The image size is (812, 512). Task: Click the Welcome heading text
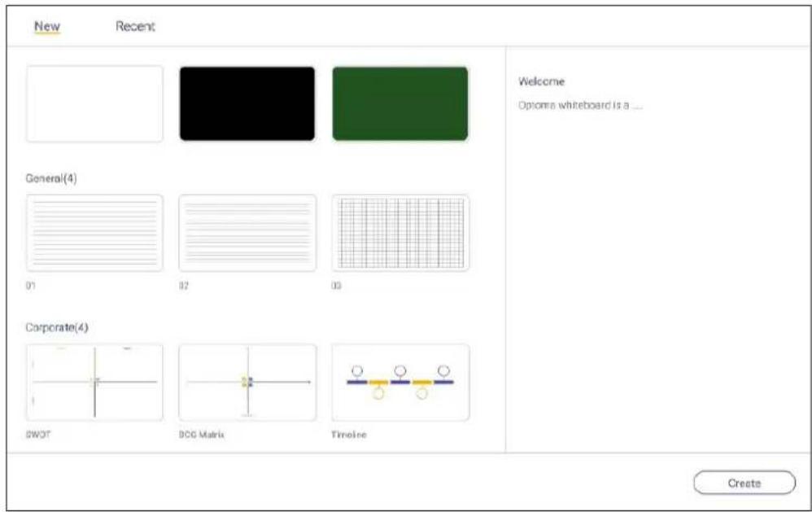pos(541,81)
